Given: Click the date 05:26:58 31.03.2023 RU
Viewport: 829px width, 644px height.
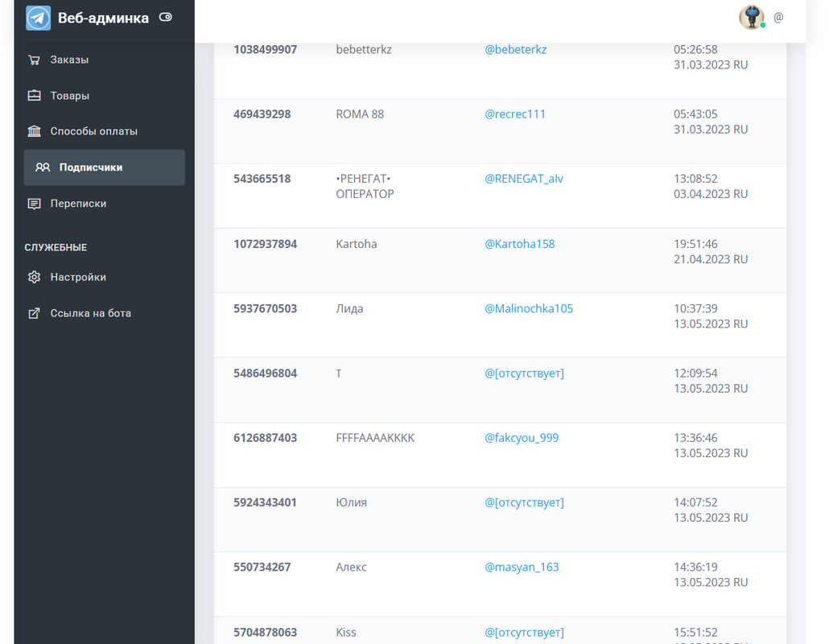Looking at the screenshot, I should [710, 57].
